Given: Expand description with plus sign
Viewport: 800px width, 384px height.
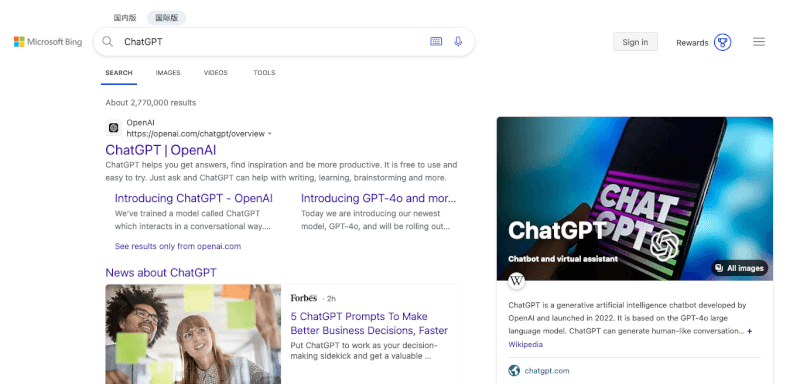Looking at the screenshot, I should pos(749,331).
